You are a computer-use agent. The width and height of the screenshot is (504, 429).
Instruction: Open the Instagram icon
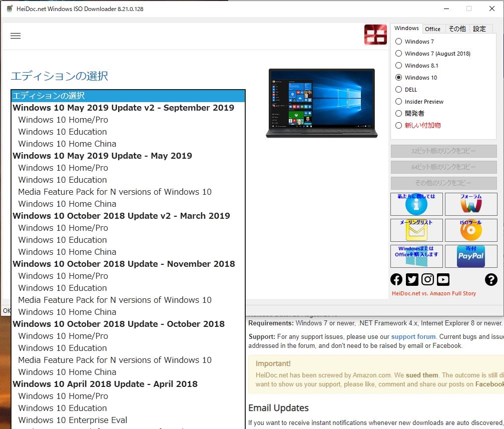(x=427, y=279)
